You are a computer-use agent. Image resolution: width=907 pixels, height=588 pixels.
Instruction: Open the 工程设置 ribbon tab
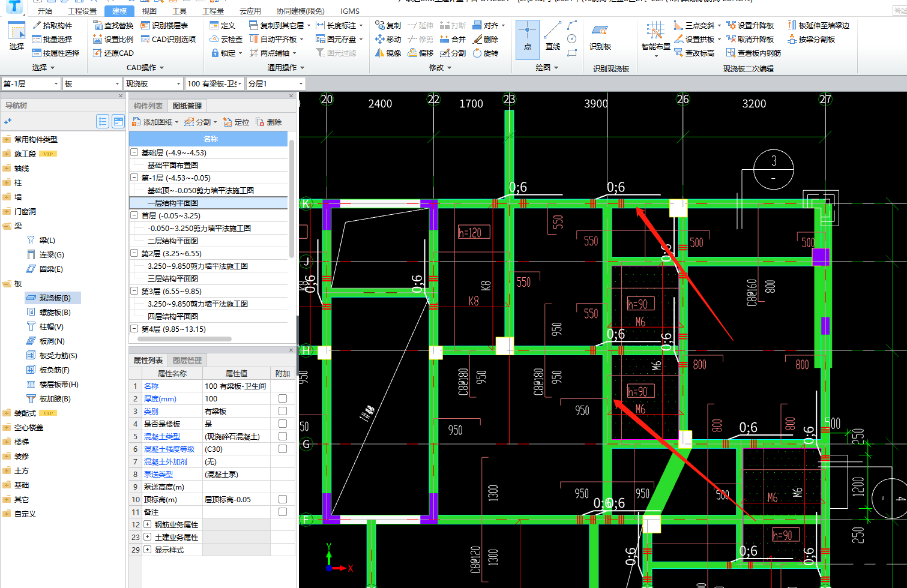tap(82, 11)
